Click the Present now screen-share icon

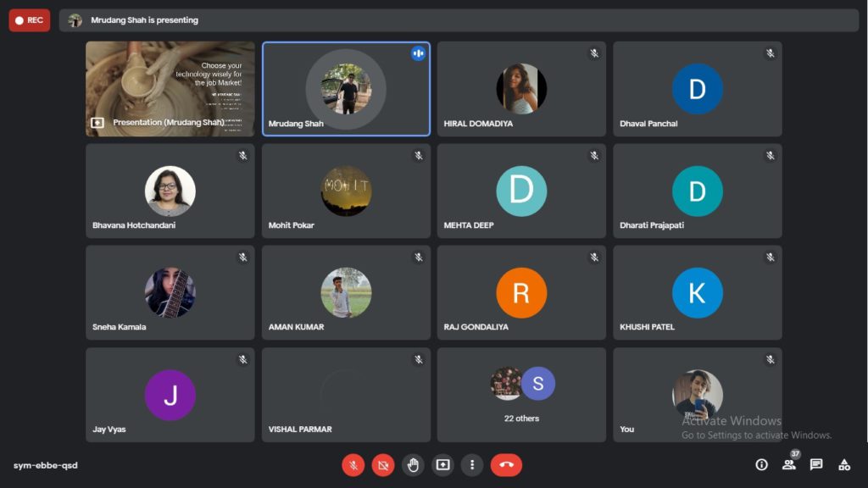pos(442,464)
